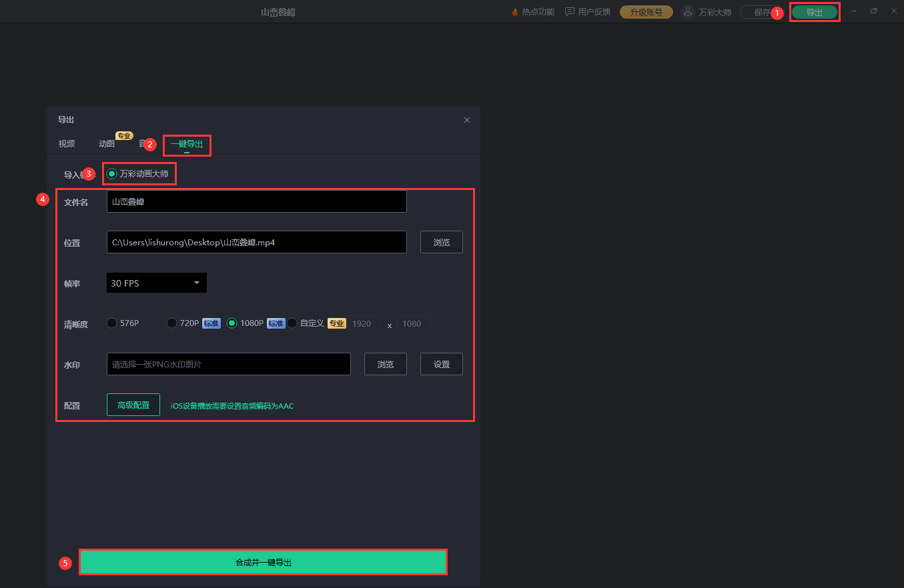Click the custom width field 1920
This screenshot has height=588, width=904.
(364, 323)
